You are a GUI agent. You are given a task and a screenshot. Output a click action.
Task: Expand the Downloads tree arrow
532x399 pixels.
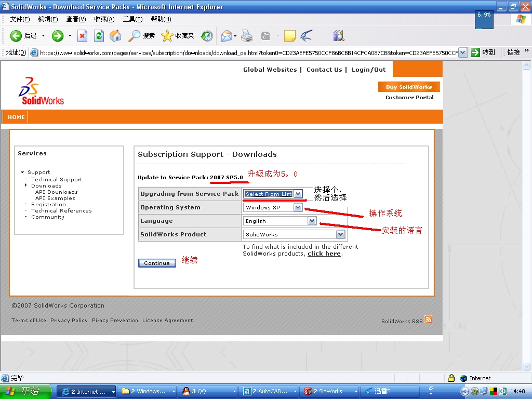pos(26,185)
